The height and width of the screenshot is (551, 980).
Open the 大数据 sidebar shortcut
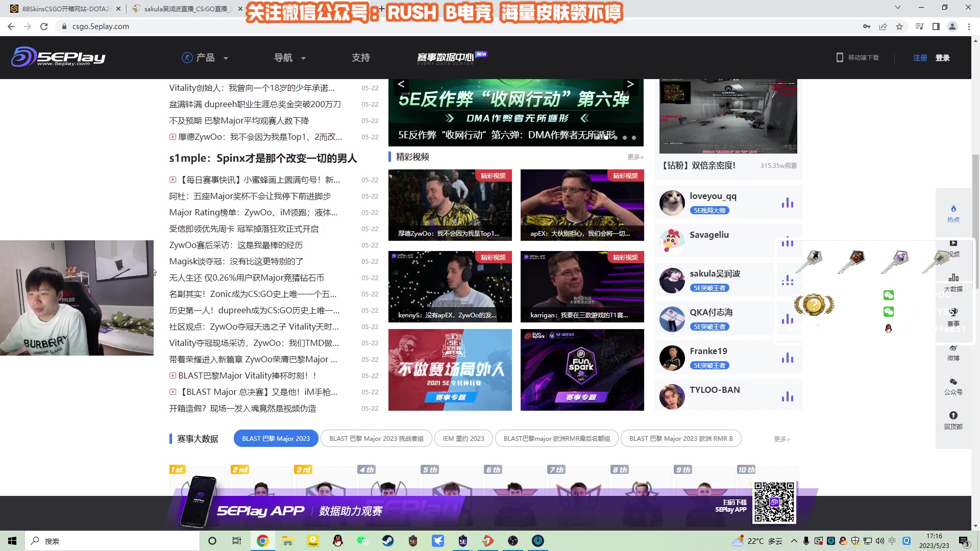coord(953,283)
